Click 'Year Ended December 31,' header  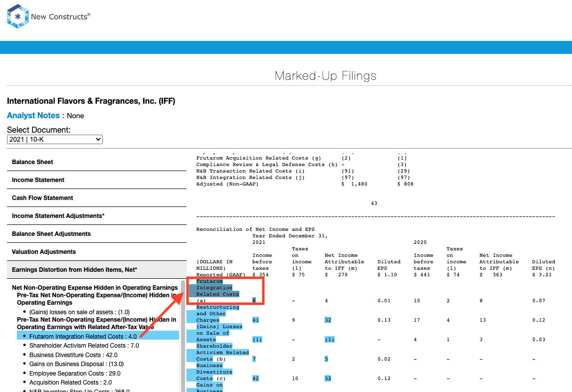pos(290,236)
